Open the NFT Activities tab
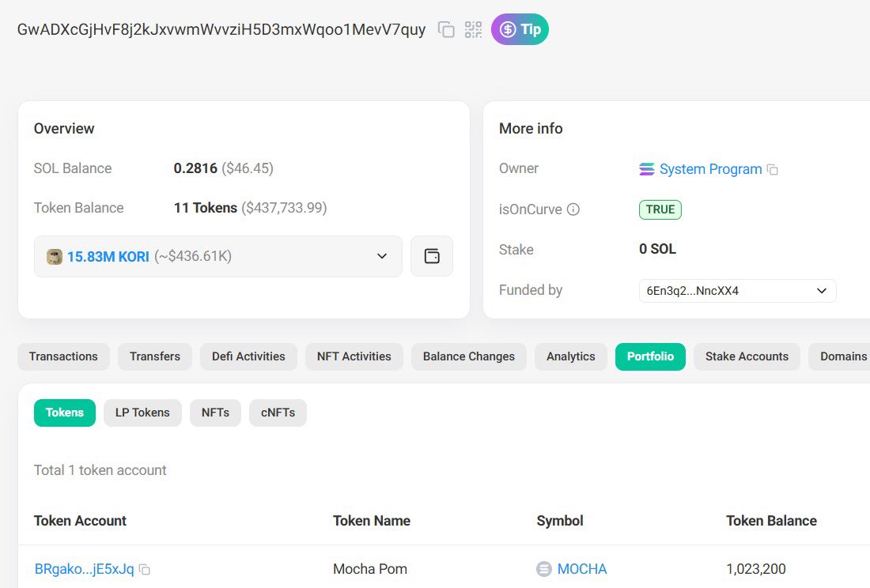The image size is (870, 588). [x=354, y=356]
